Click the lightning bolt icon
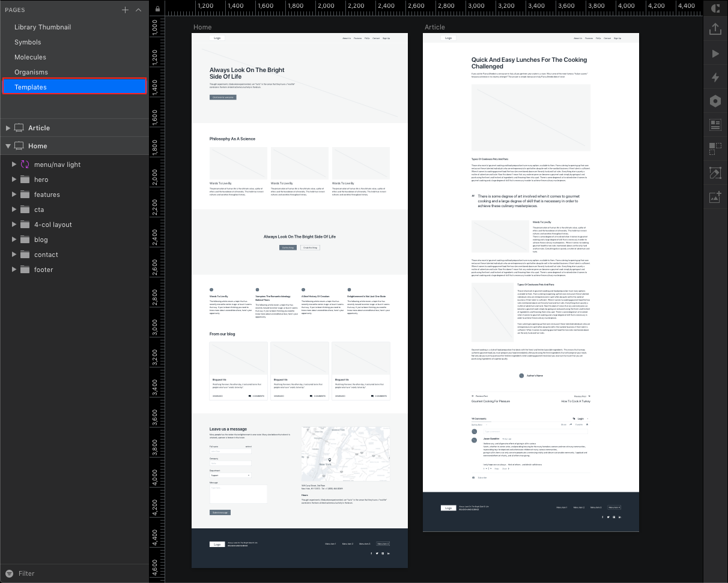The height and width of the screenshot is (583, 728). [715, 77]
